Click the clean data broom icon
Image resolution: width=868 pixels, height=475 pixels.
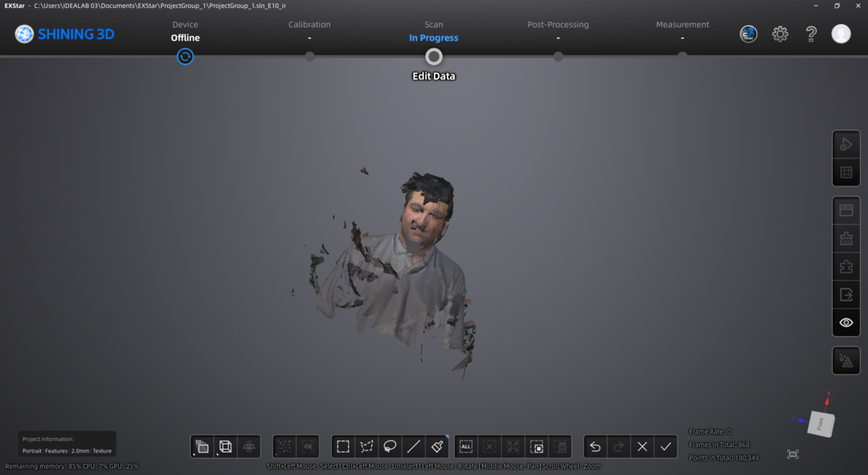coord(845,239)
